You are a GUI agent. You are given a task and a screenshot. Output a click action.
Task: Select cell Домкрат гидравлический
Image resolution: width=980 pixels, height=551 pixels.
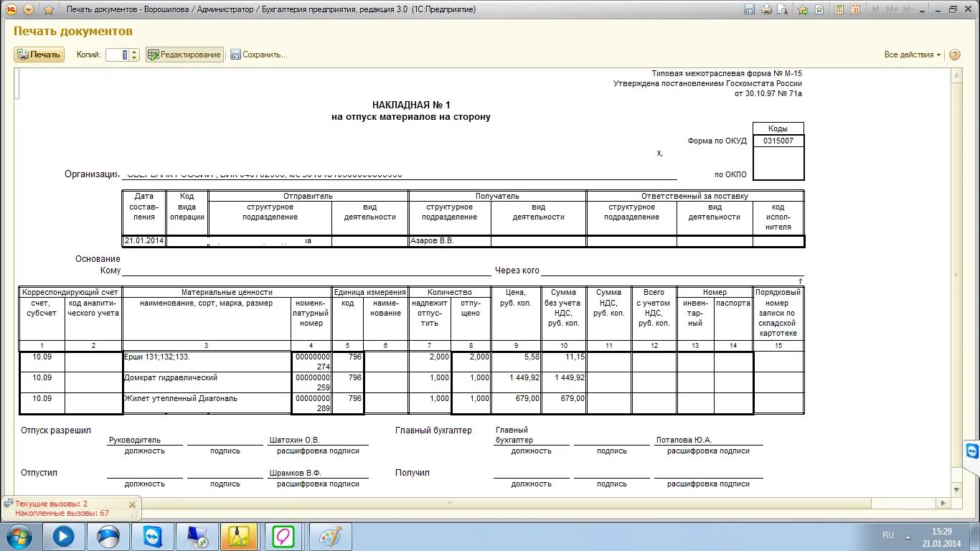click(x=206, y=382)
